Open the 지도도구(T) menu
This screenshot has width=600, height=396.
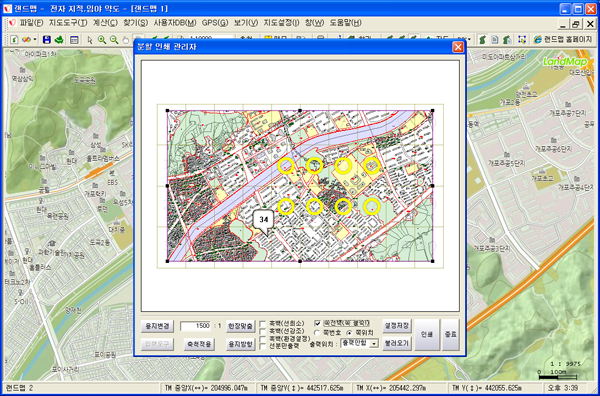(x=68, y=23)
